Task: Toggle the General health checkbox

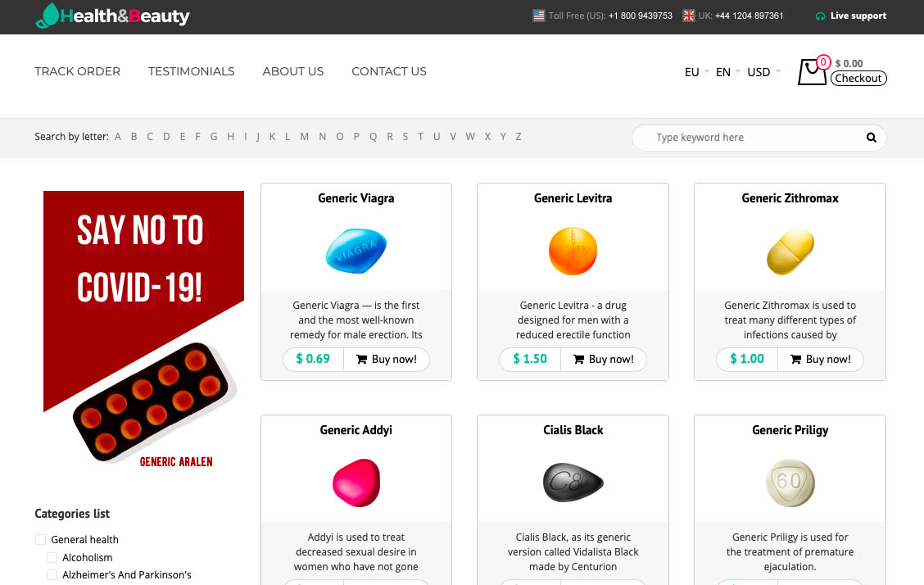Action: pos(40,539)
